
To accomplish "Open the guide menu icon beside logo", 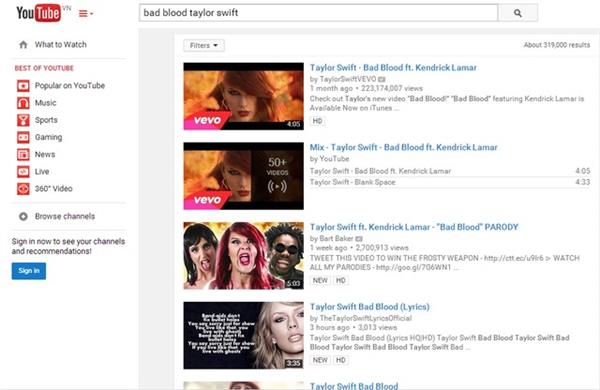I will pos(86,14).
